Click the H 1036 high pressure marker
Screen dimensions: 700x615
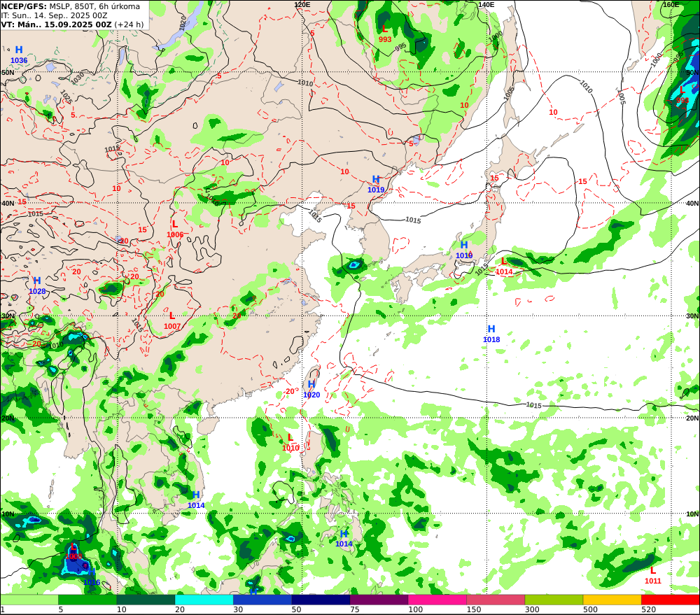click(19, 55)
